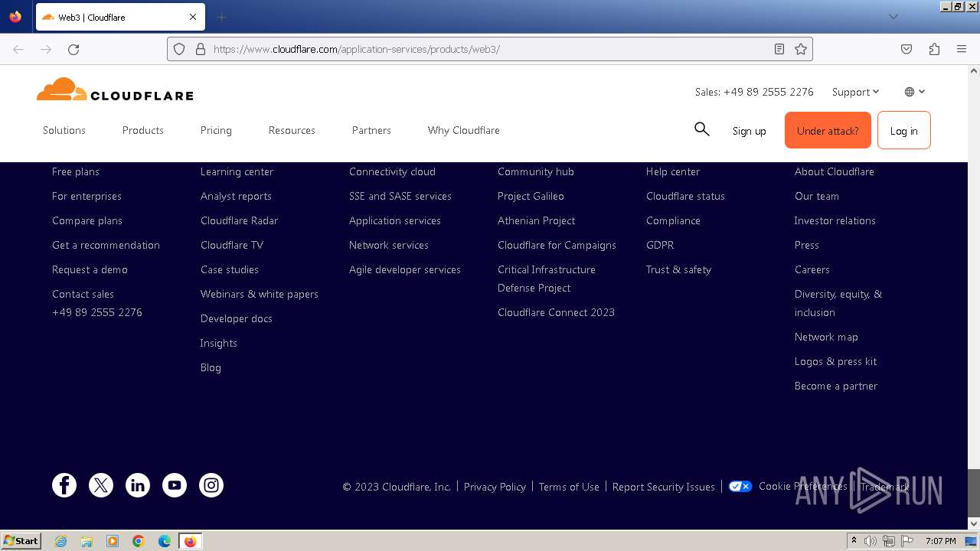Open Save to Pocket icon
The width and height of the screenshot is (980, 551).
(906, 49)
